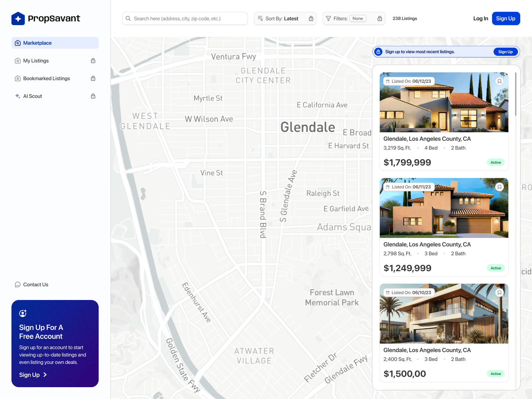The width and height of the screenshot is (532, 399).
Task: Click calendar icon on 06/10/23 listing
Action: [x=388, y=293]
